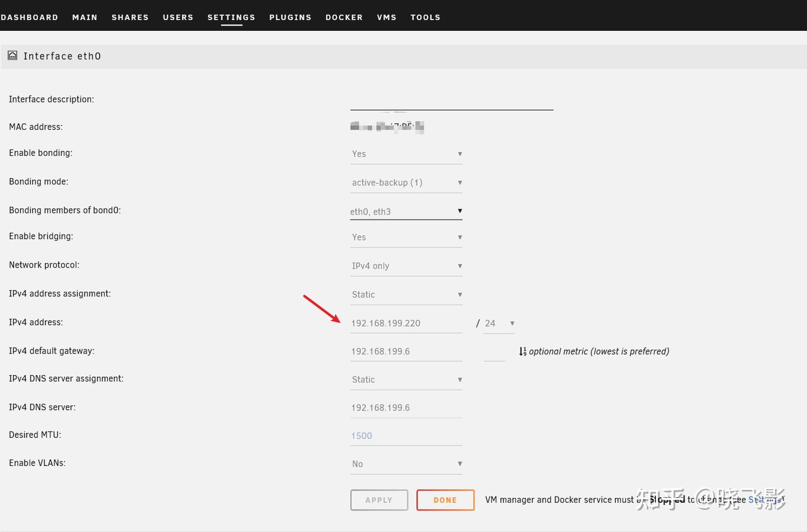Expand the Bonding mode dropdown
The width and height of the screenshot is (807, 532).
[406, 183]
